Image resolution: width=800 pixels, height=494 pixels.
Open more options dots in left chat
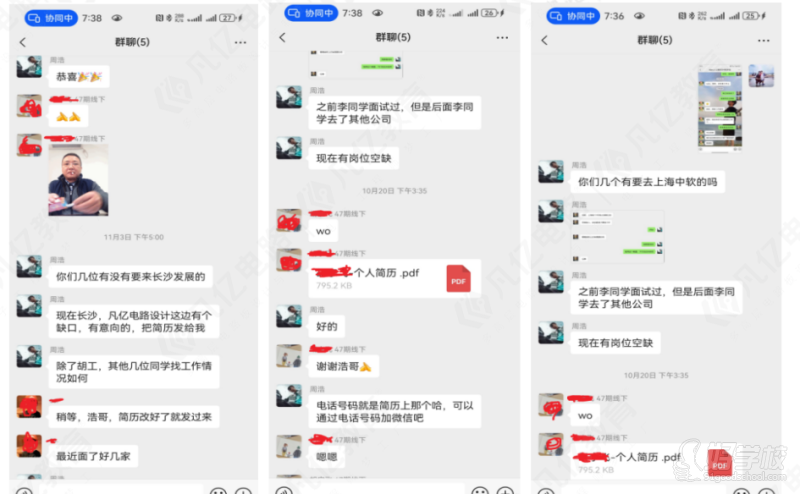(x=240, y=42)
